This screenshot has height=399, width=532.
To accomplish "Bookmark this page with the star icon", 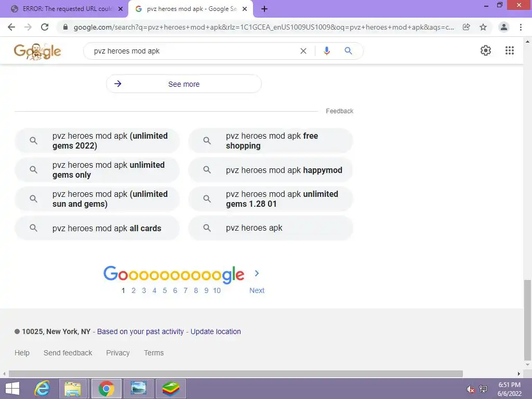I will pos(483,27).
